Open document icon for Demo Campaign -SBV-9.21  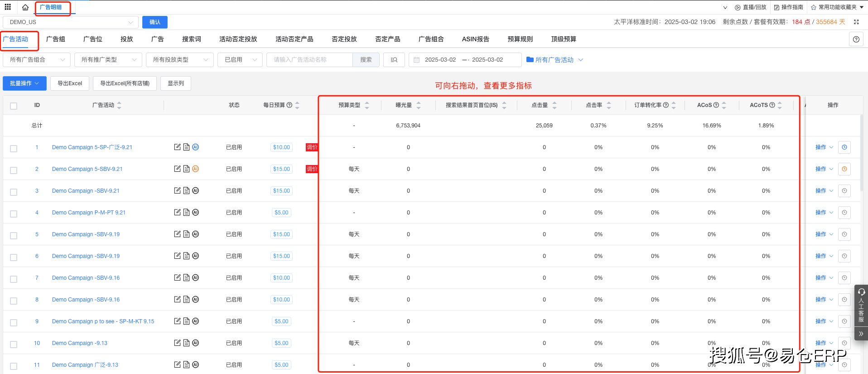(x=186, y=191)
